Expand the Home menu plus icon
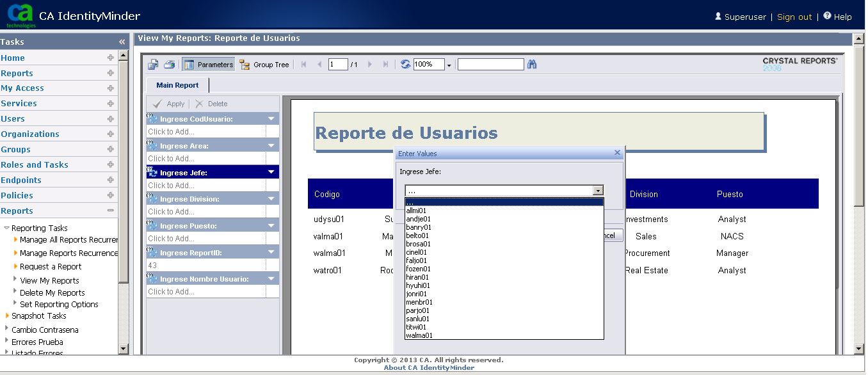868x375 pixels. pyautogui.click(x=111, y=58)
